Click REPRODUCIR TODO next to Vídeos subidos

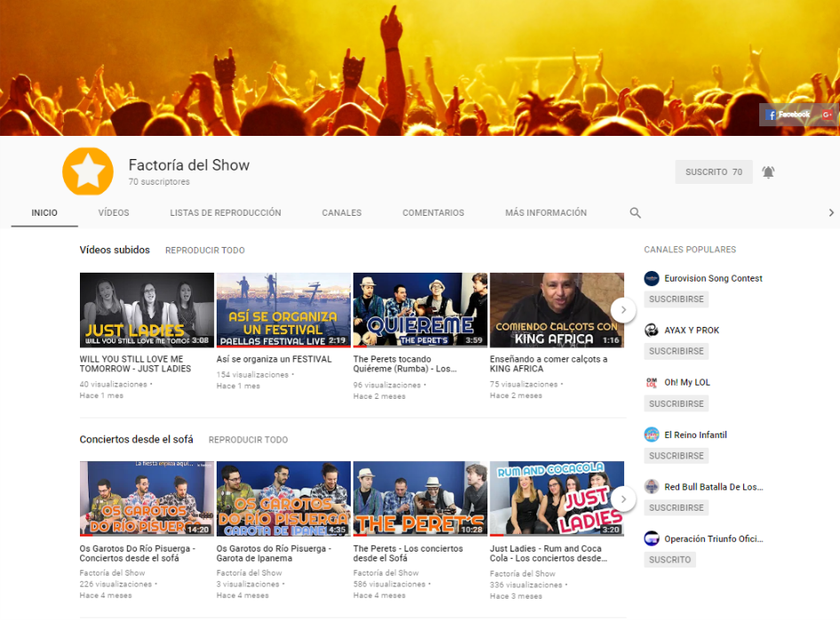coord(204,250)
